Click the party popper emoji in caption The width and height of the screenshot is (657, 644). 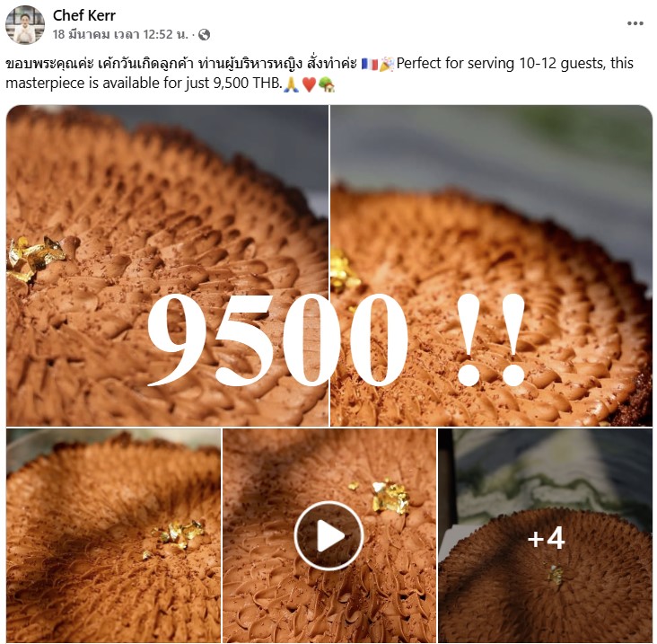tap(386, 64)
